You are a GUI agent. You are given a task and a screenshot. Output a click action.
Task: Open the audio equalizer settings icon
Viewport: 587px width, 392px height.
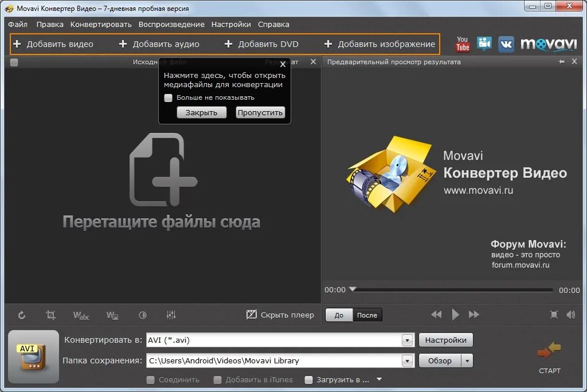[x=171, y=315]
